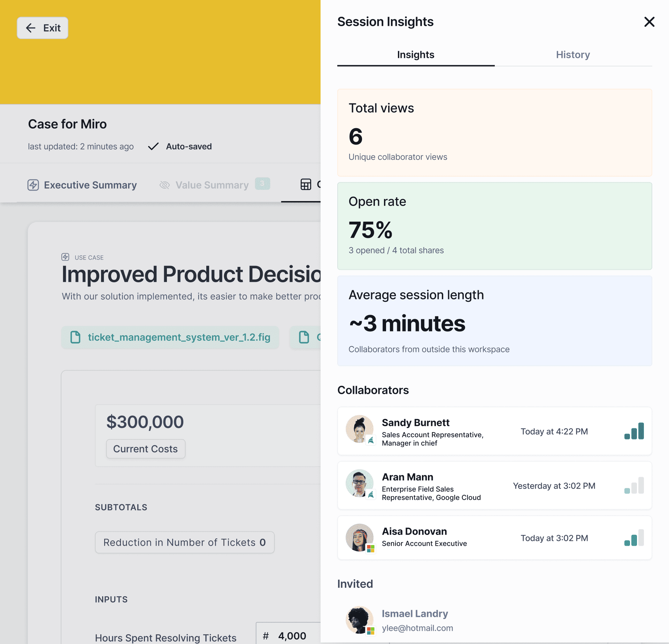Open the ticket_management_system_ver_1.2.fig attachment

[x=170, y=337]
